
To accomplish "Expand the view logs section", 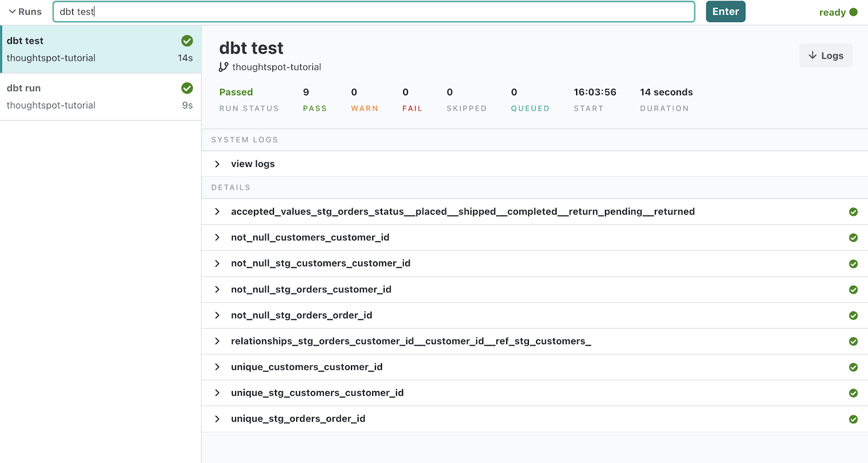I will point(218,164).
